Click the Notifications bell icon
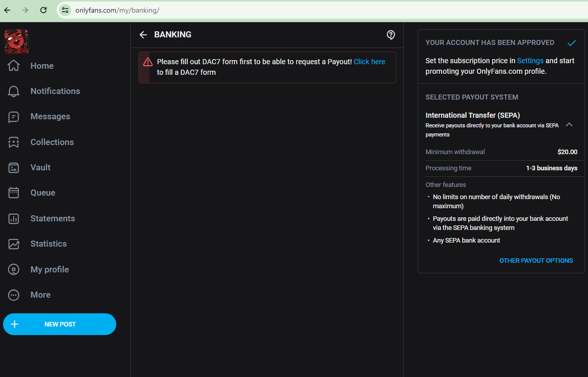This screenshot has width=588, height=377. (x=14, y=91)
